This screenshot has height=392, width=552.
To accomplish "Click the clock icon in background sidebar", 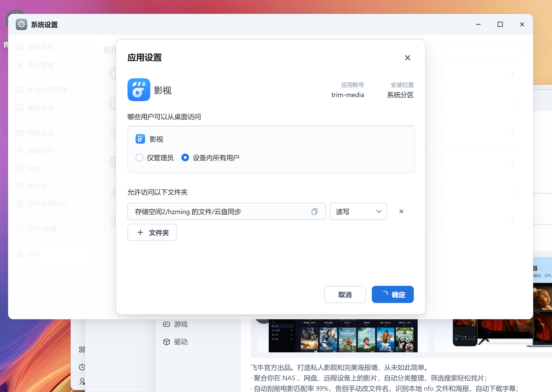I will 82,367.
